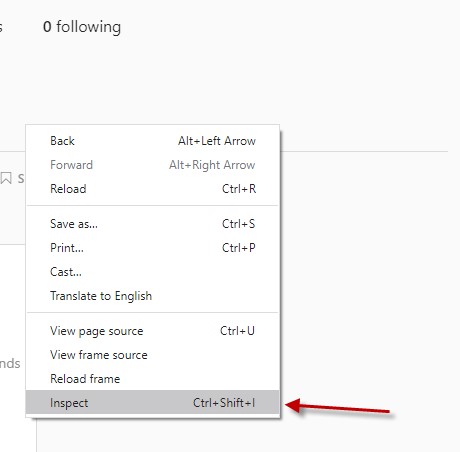Choose Forward menu entry
This screenshot has height=452, width=460.
pos(152,165)
